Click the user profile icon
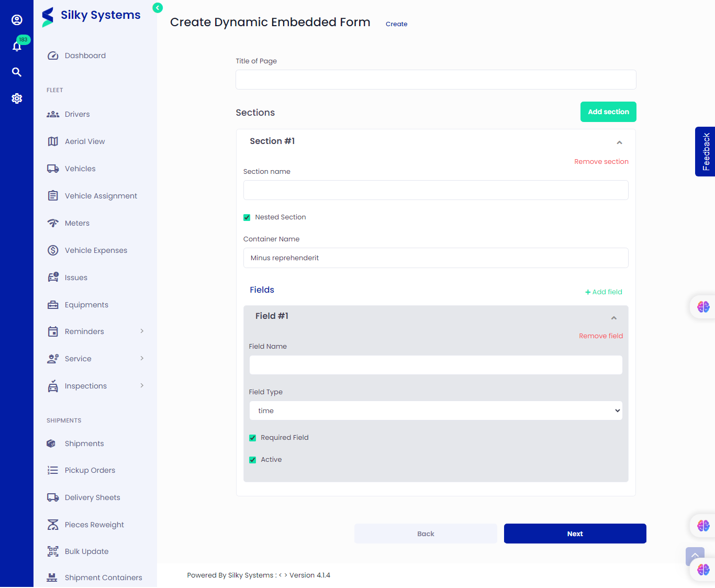715x588 pixels. 17,20
